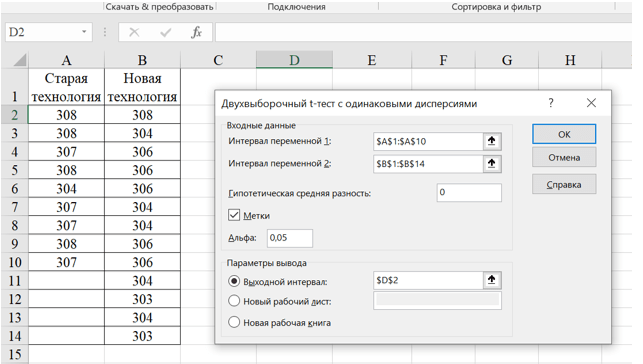Screen dimensions: 643x364
Task: Click the formula bar input area
Action: click(423, 32)
